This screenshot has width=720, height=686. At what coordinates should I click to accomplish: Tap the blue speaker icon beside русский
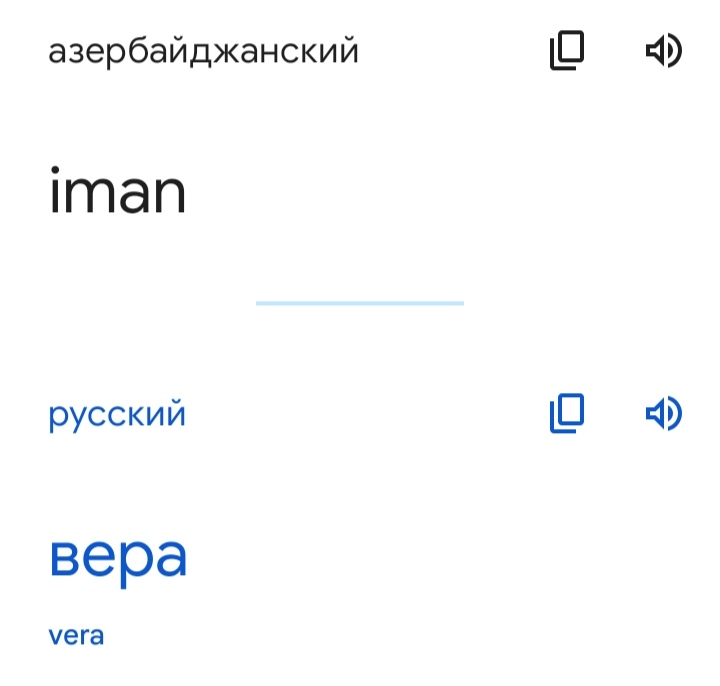point(664,413)
